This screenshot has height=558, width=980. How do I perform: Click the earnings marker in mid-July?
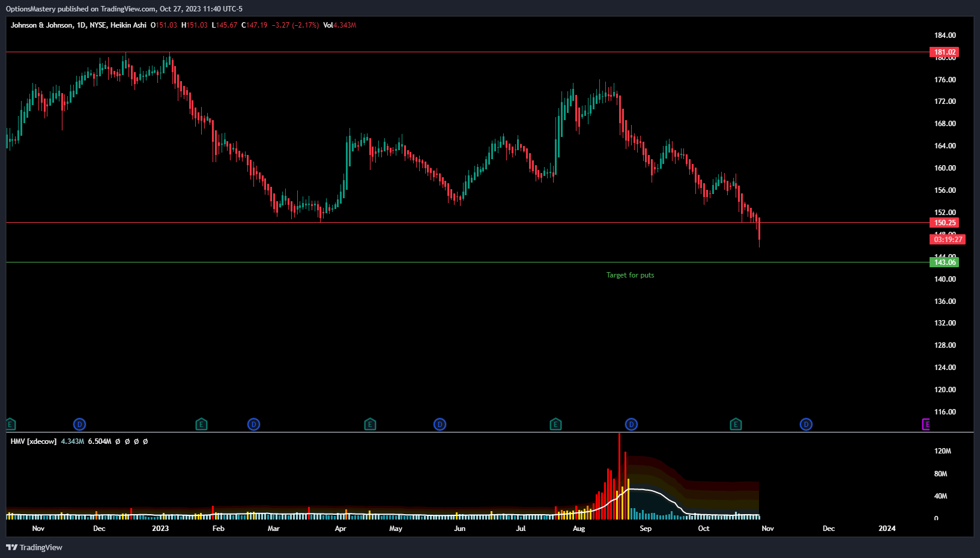pyautogui.click(x=555, y=425)
